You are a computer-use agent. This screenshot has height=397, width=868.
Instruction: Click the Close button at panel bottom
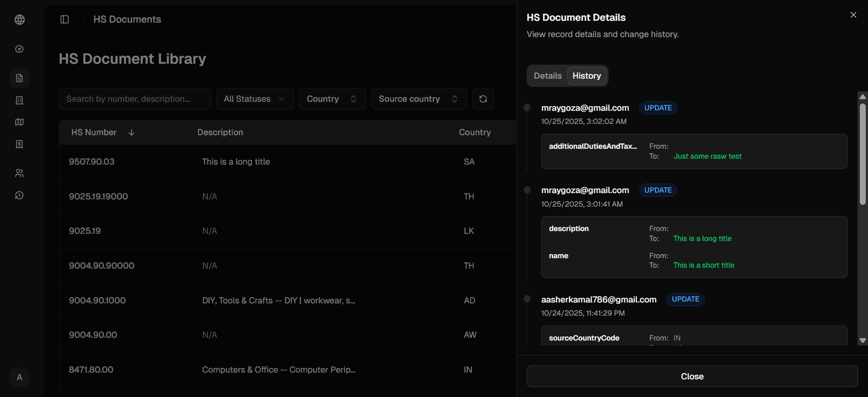coord(692,376)
